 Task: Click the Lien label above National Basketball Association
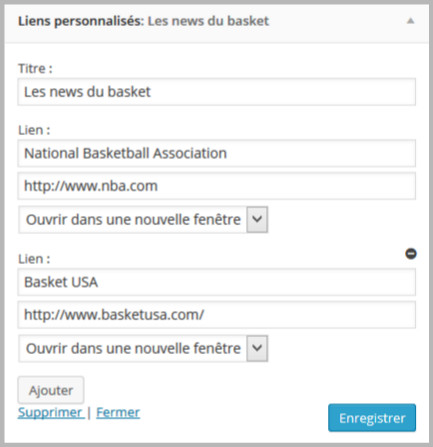point(34,130)
